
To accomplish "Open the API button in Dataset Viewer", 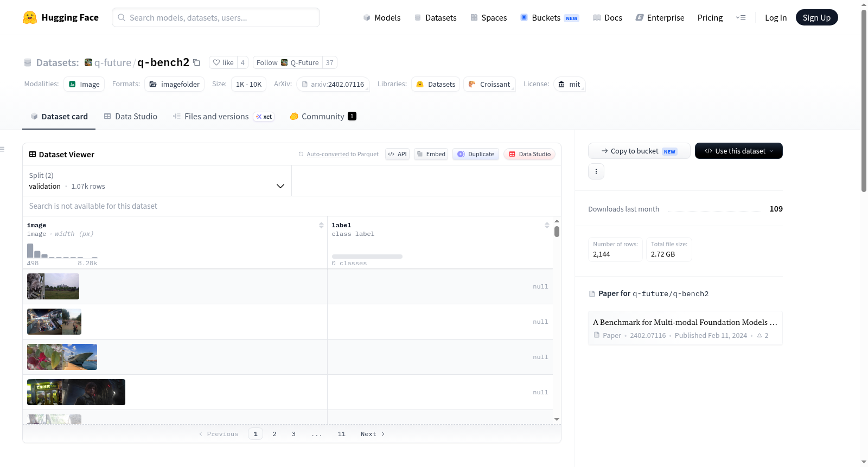I will tap(397, 154).
